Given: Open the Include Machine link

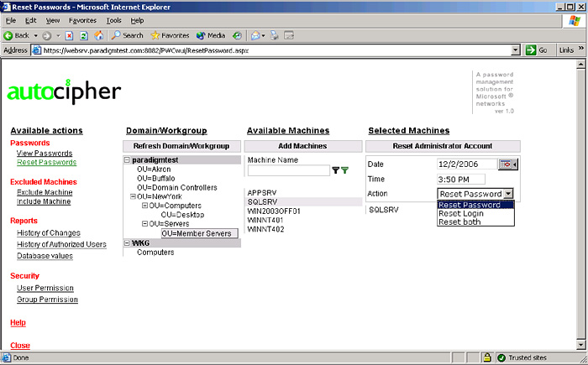Looking at the screenshot, I should (44, 201).
